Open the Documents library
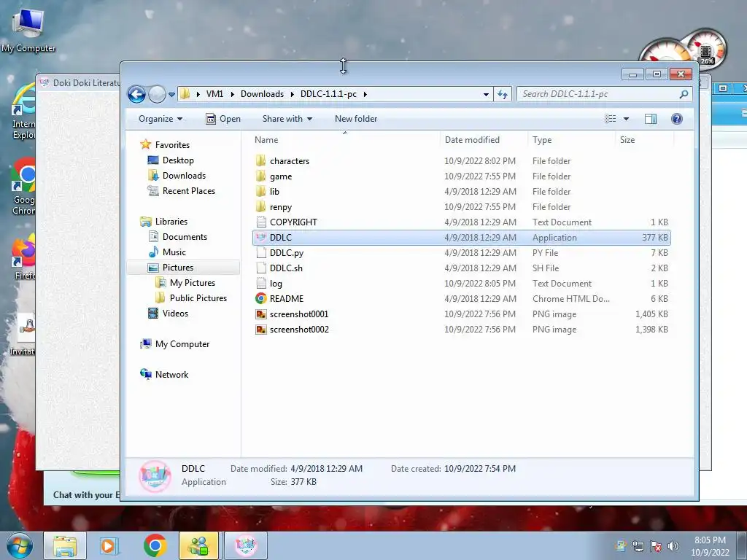The width and height of the screenshot is (747, 560). click(x=185, y=237)
